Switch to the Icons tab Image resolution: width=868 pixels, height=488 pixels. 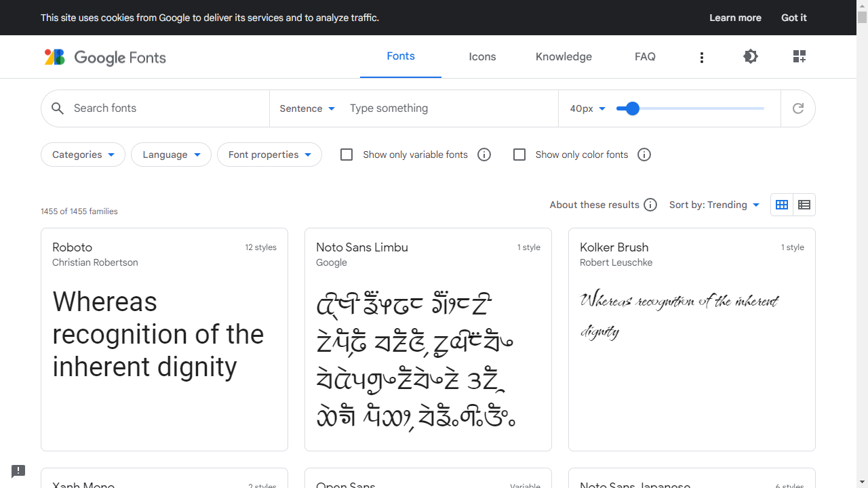(482, 56)
